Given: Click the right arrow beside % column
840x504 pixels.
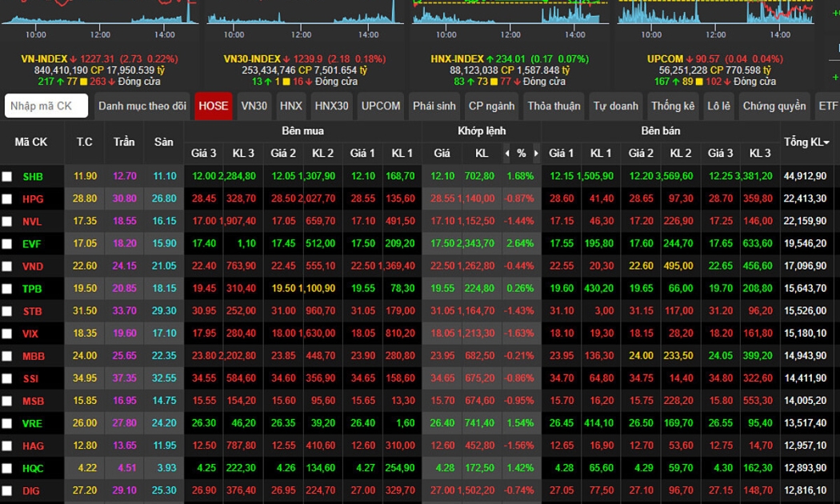Looking at the screenshot, I should tap(536, 153).
